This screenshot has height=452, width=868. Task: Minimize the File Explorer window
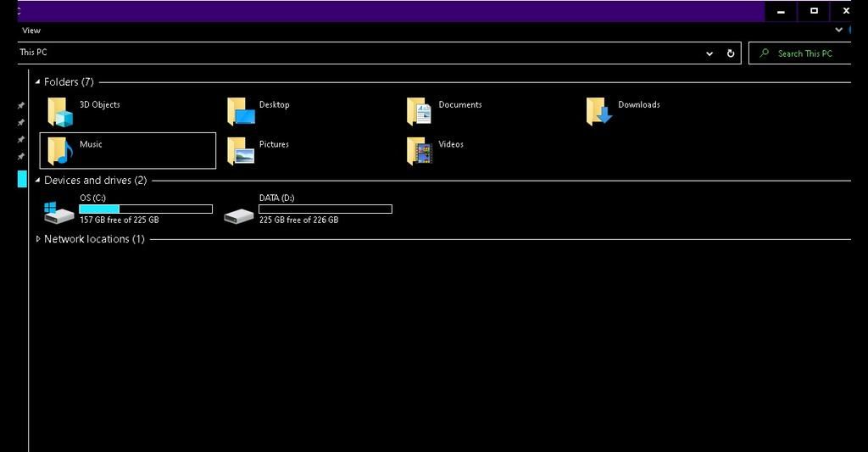781,11
